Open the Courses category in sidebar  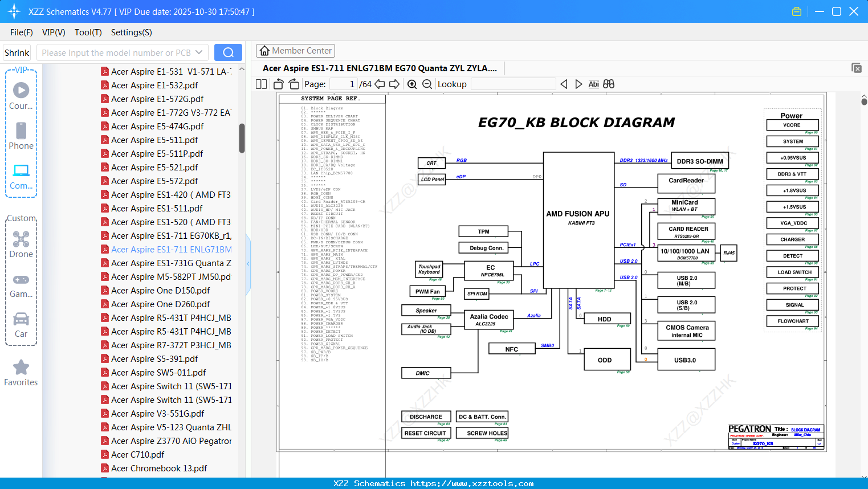[x=21, y=95]
